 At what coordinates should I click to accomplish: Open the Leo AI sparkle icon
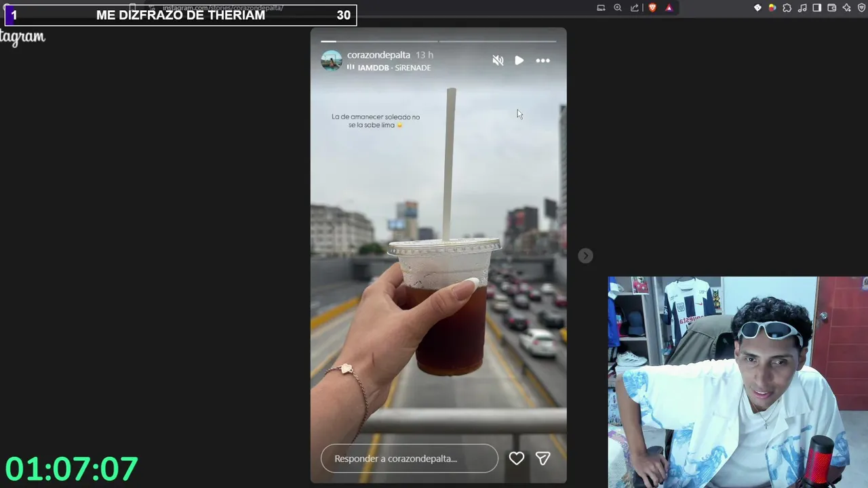(847, 8)
